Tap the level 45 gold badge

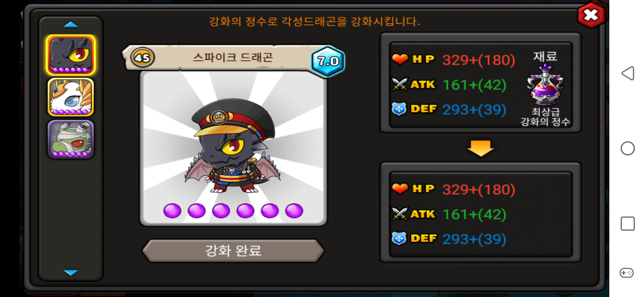142,58
